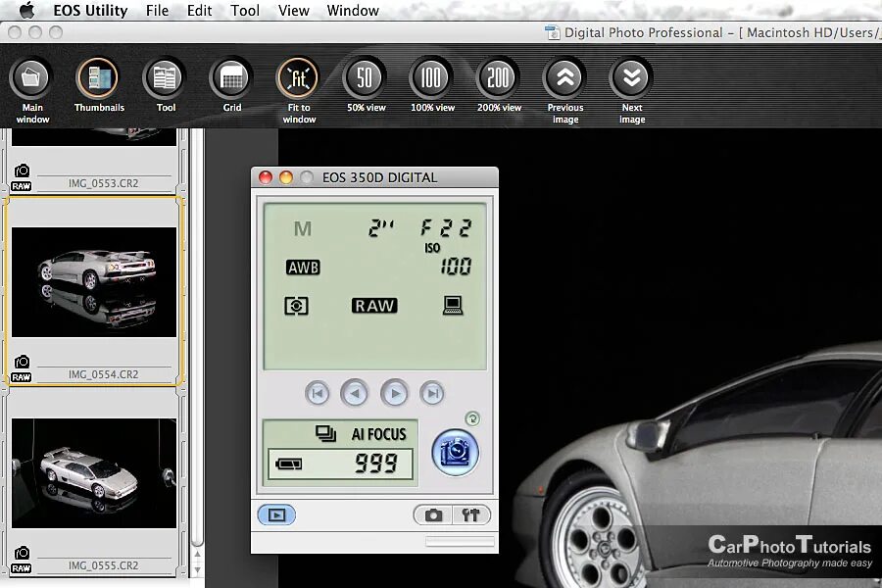This screenshot has height=588, width=882.
Task: Click camera icon above IMG_0554.CR2 label
Action: [22, 362]
